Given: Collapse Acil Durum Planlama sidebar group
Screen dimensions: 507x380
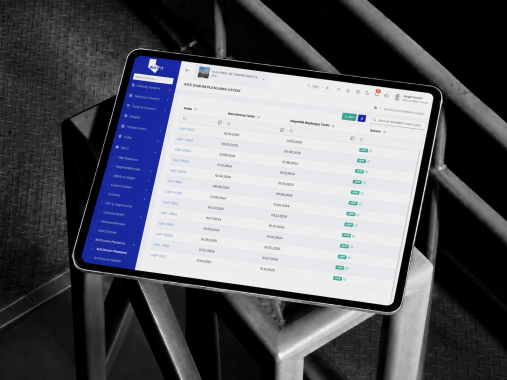Looking at the screenshot, I should pyautogui.click(x=134, y=245).
